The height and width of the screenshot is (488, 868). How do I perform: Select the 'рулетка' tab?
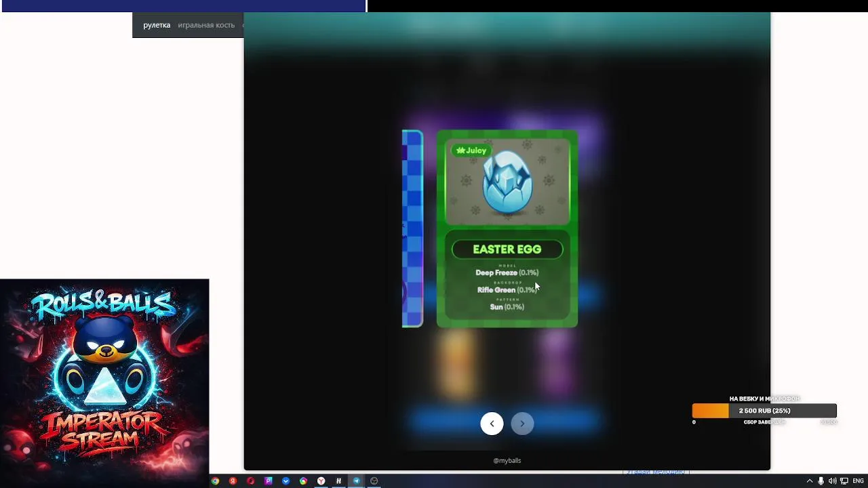click(157, 25)
